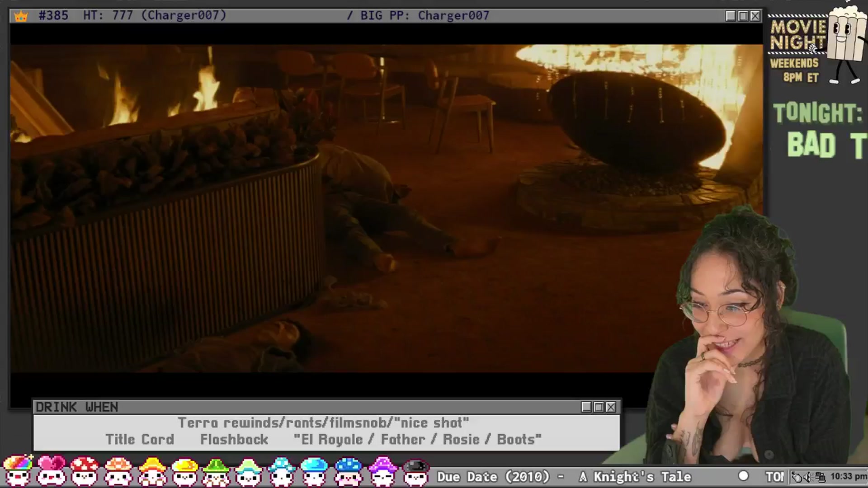This screenshot has width=868, height=488.
Task: Click the light-blue spotted mushroom icon
Action: click(281, 471)
